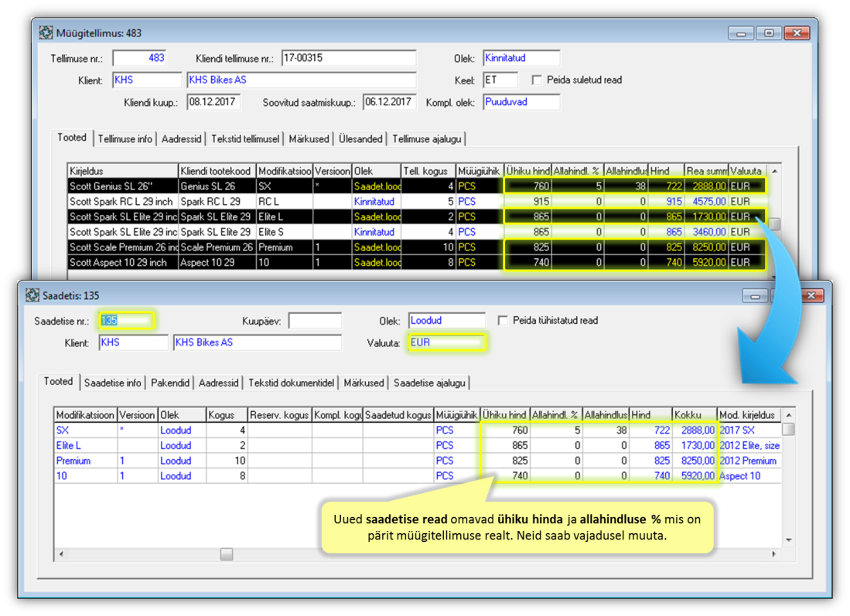
Task: Click KHS Bikes AS field in Saadetis
Action: coord(258,343)
